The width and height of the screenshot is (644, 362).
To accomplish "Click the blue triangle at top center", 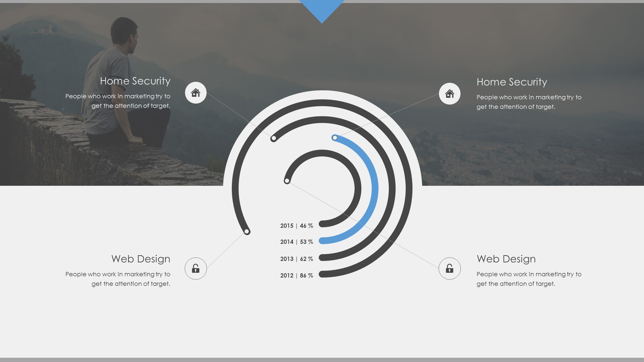I will coord(322,9).
